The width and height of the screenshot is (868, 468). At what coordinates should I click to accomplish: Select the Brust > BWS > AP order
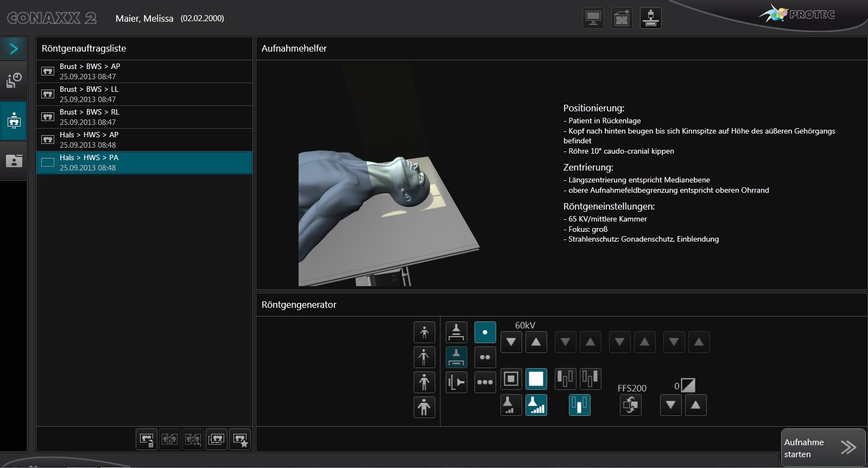pos(144,71)
